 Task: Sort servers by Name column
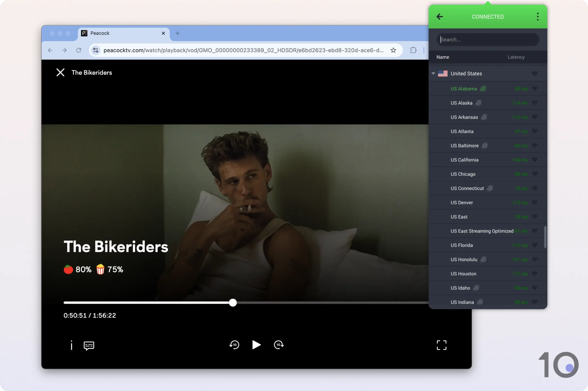point(443,57)
